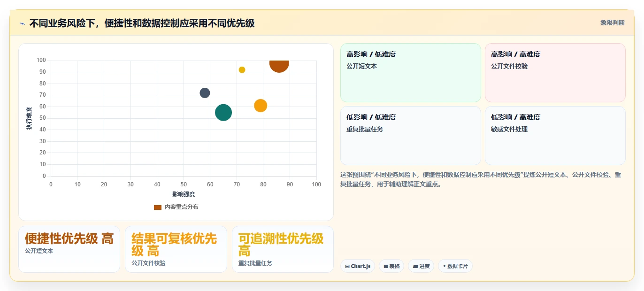Click the 便捷性优先级 高 stat card
The image size is (644, 291).
click(x=69, y=249)
